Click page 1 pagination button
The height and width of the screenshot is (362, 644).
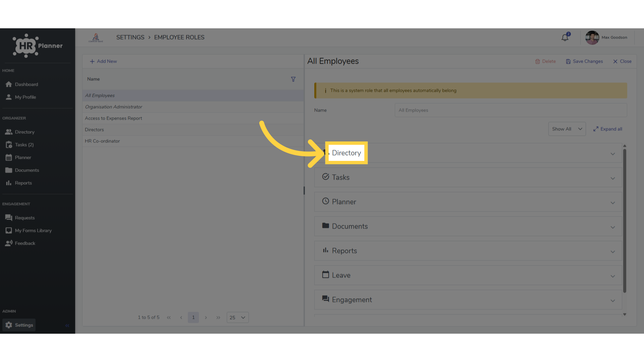[193, 317]
